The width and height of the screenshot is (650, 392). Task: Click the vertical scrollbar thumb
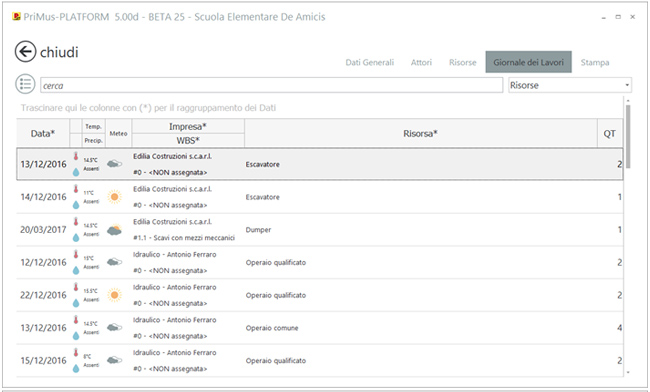pyautogui.click(x=628, y=137)
